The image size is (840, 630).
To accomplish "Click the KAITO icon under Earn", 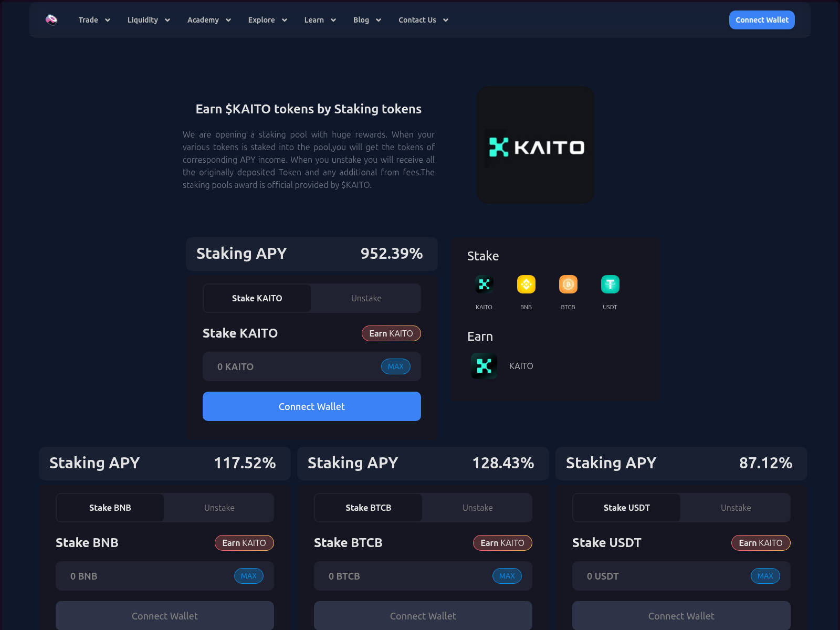I will coord(484,366).
